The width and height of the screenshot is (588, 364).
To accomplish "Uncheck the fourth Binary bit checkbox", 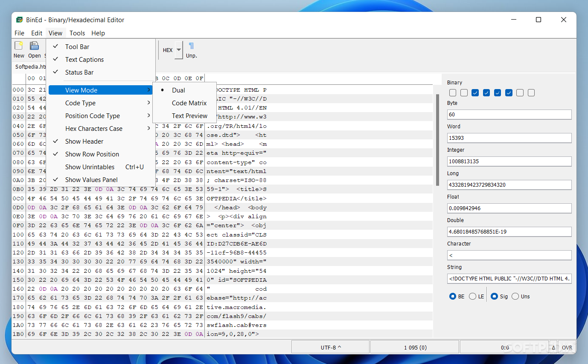I will (x=486, y=92).
